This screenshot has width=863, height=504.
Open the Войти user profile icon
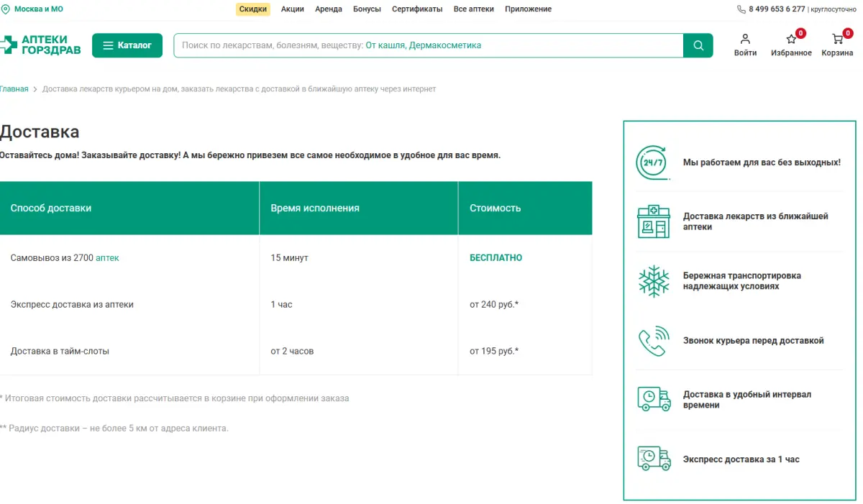[x=745, y=39]
